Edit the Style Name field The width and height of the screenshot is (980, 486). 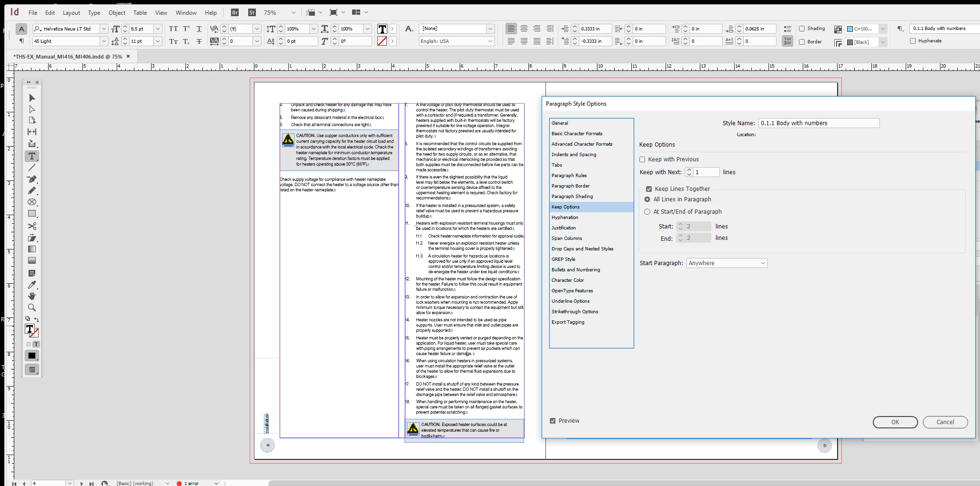tap(818, 123)
